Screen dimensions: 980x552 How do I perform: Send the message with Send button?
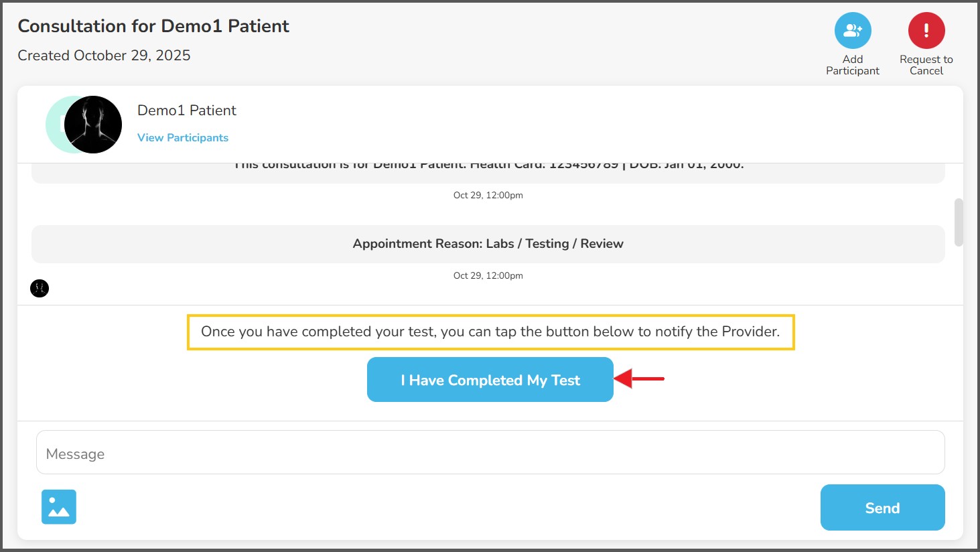pos(882,508)
